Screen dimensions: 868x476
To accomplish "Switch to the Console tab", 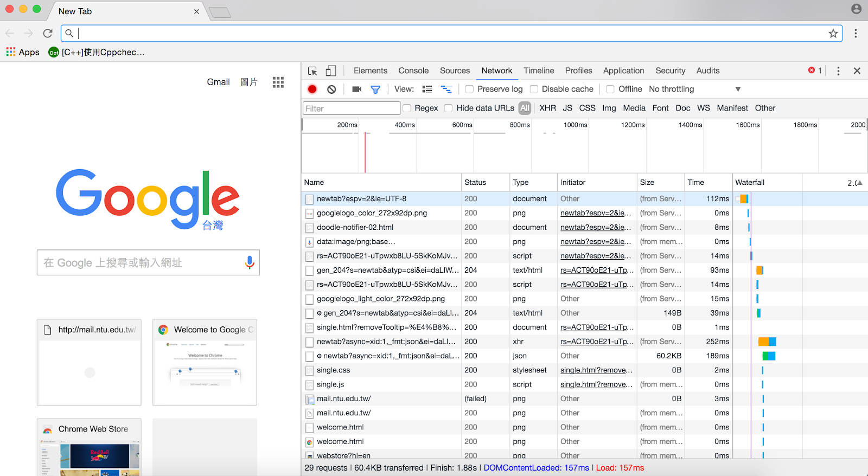I will pos(413,71).
